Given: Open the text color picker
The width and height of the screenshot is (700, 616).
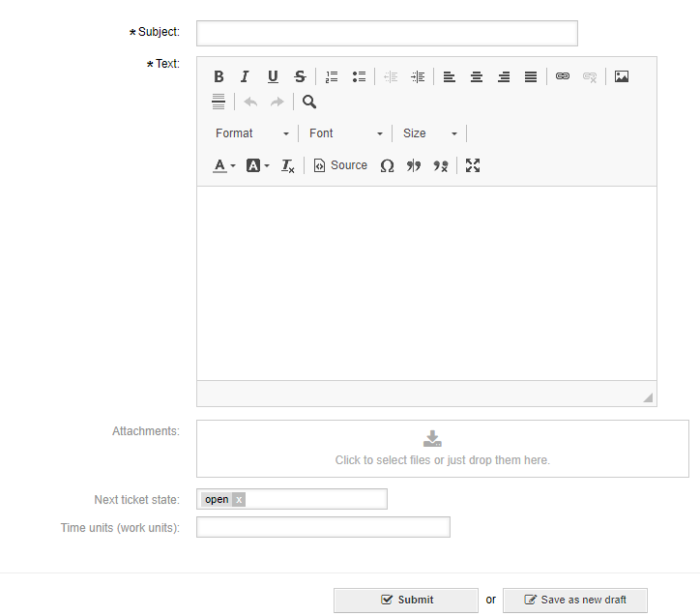Looking at the screenshot, I should (223, 165).
